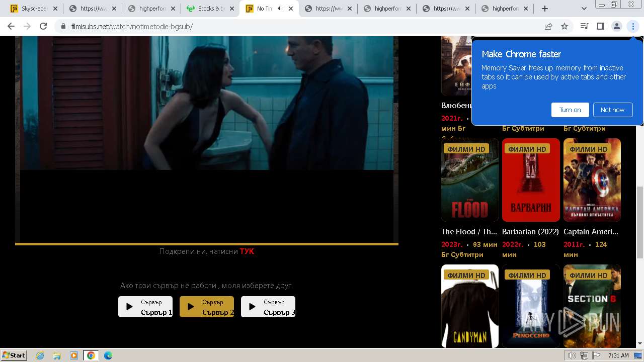
Task: Click the red ТУК support link
Action: coord(247,251)
